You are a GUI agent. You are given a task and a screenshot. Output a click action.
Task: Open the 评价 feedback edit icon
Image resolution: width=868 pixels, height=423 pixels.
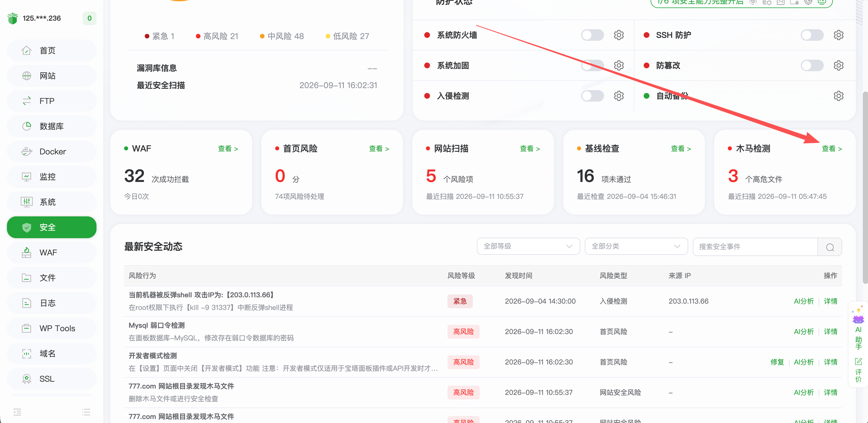point(858,370)
